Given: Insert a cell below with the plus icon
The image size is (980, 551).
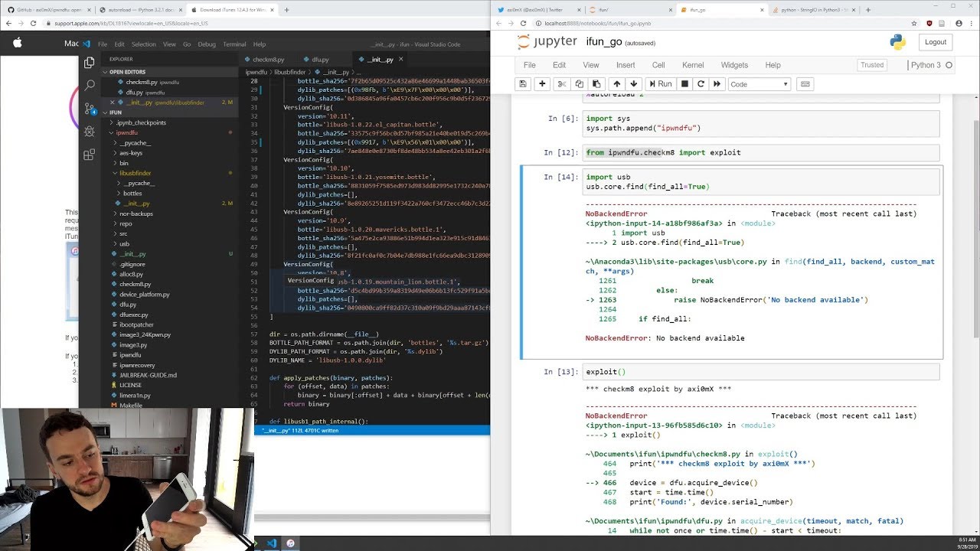Looking at the screenshot, I should click(x=542, y=84).
